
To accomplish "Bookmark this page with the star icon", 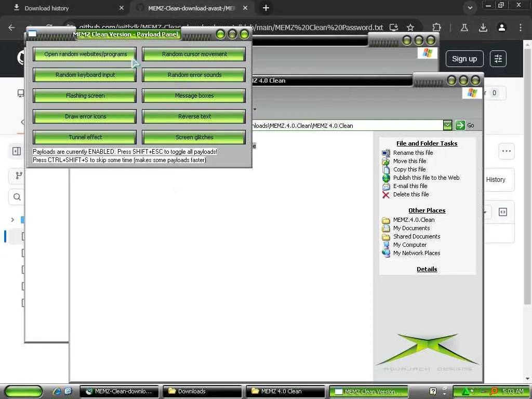I will click(x=410, y=28).
